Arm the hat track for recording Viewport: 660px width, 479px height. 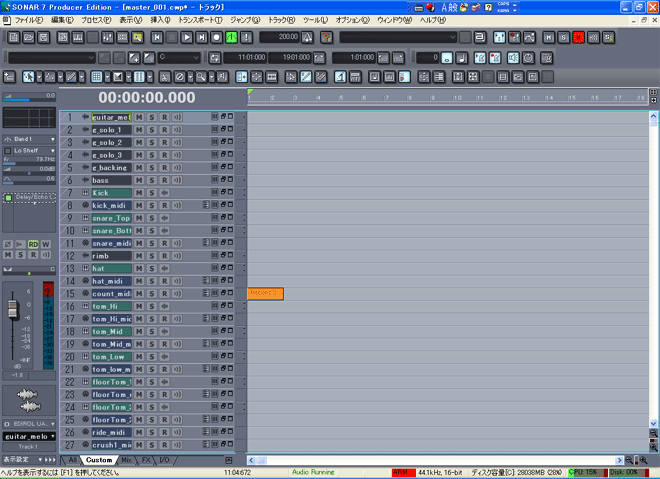(x=165, y=268)
